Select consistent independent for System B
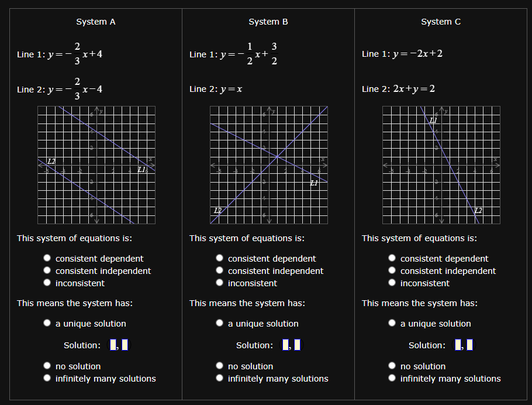This screenshot has width=532, height=405. [219, 270]
